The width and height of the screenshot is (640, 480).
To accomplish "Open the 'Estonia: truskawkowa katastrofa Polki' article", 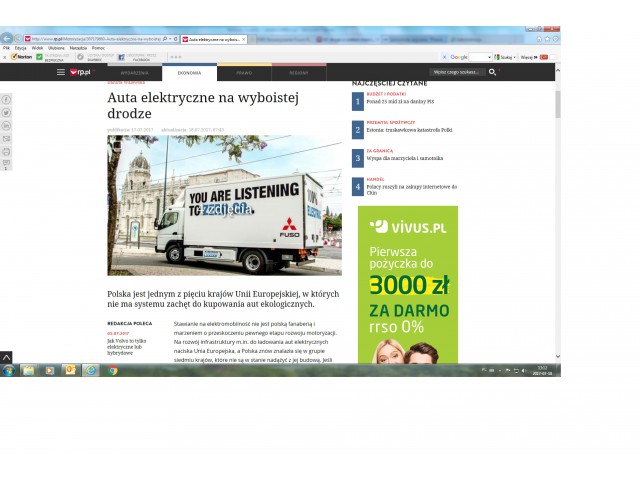I will click(x=410, y=129).
